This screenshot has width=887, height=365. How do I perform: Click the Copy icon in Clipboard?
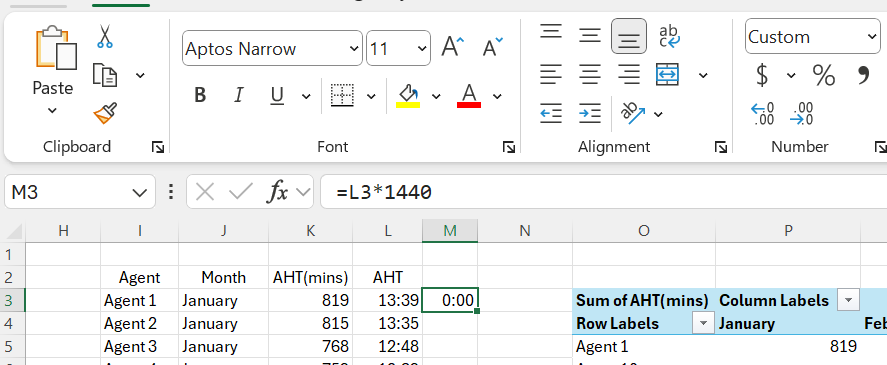(105, 75)
